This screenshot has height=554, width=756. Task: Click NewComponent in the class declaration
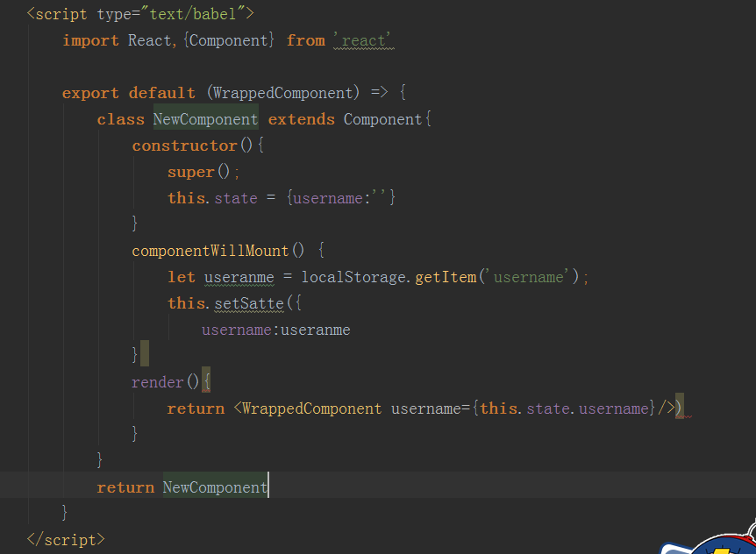click(205, 119)
